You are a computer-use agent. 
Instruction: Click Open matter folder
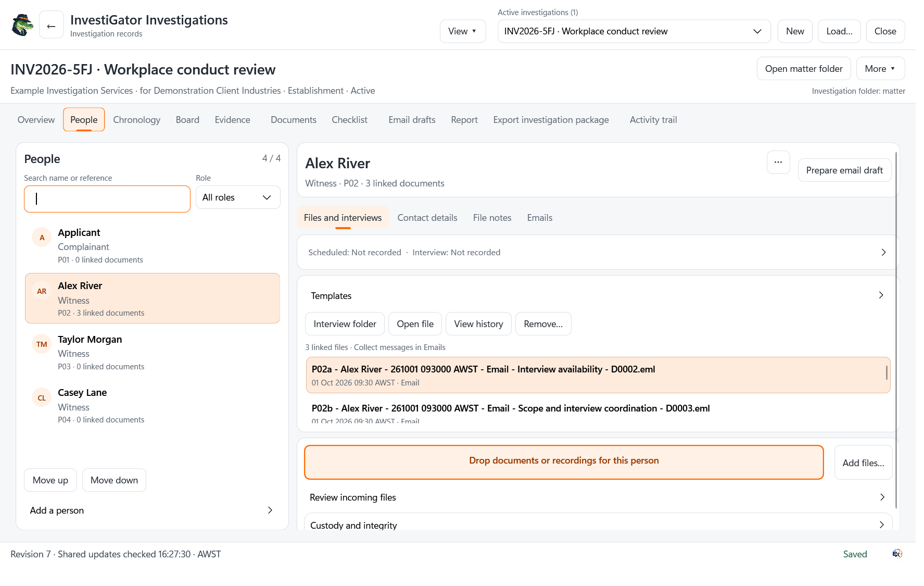coord(804,69)
